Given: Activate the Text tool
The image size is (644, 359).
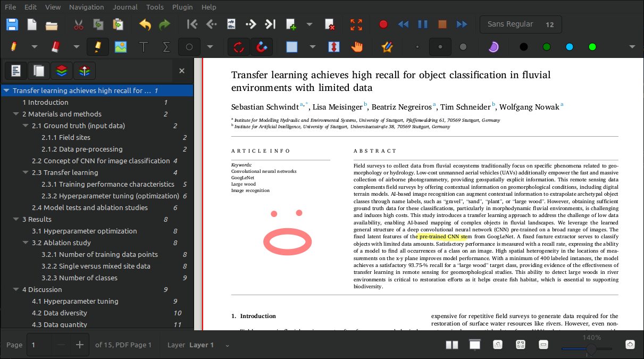Looking at the screenshot, I should pyautogui.click(x=143, y=47).
